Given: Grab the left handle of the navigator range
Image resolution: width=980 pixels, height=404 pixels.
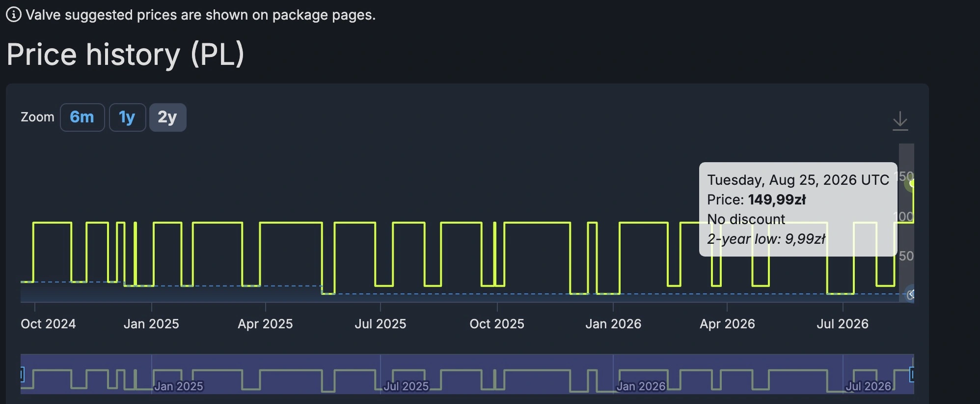Looking at the screenshot, I should coord(22,375).
